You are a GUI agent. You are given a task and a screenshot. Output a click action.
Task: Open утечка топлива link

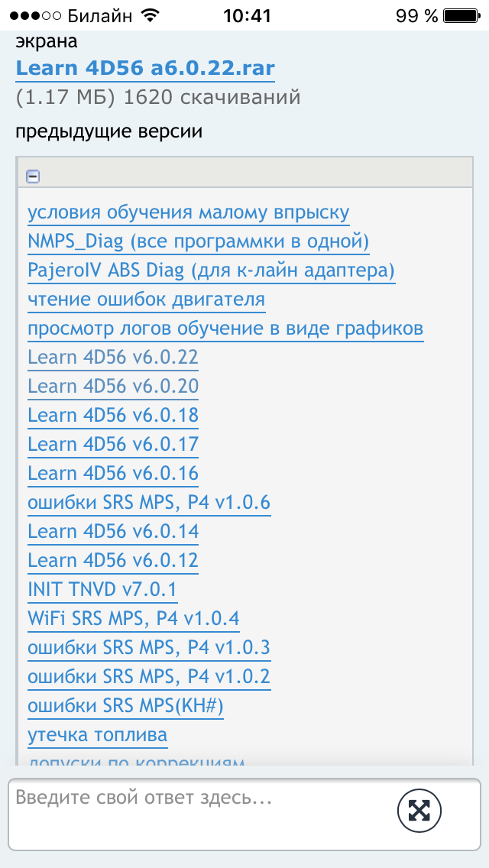point(98,735)
